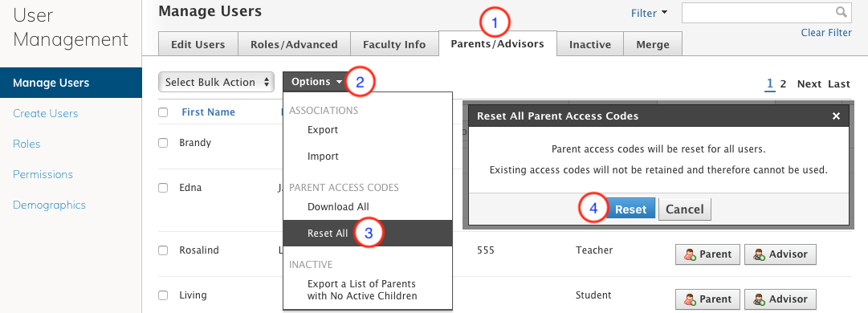Viewport: 868px width, 313px height.
Task: Tick the checkbox next to Brandy
Action: click(163, 143)
